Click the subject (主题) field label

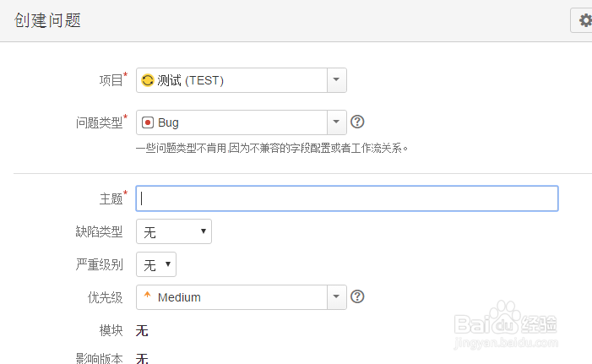pyautogui.click(x=111, y=198)
